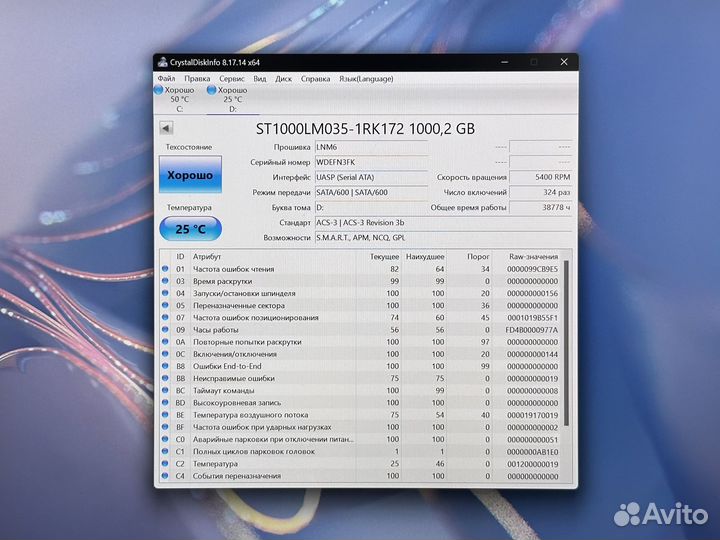Viewport: 720px width, 540px height.
Task: Click status dot of attribute 01 Частота ошибок чтения
Action: click(165, 269)
